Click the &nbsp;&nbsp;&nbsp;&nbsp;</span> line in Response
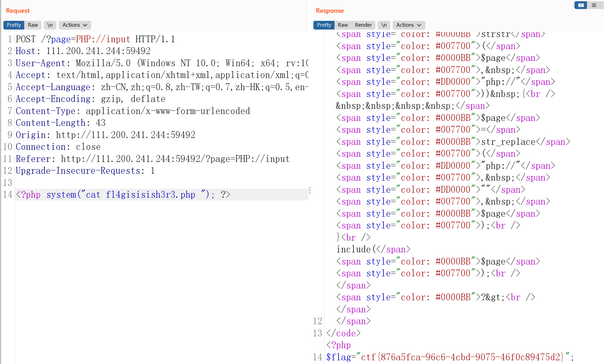This screenshot has width=604, height=364. (413, 106)
